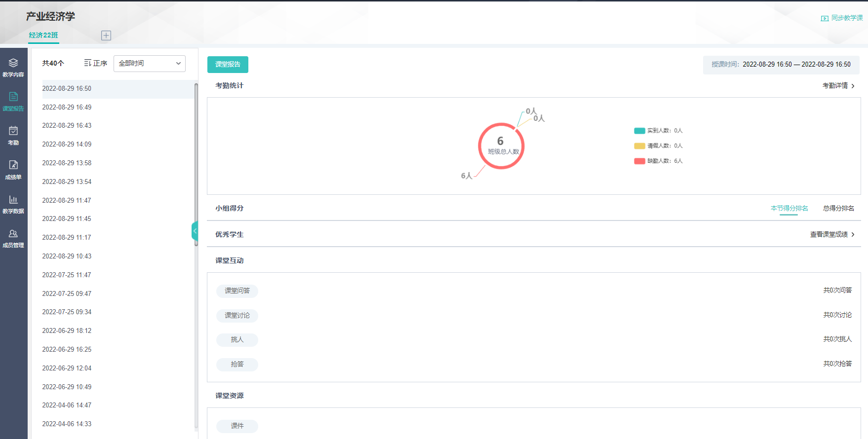Switch to the 总得分排名 tab
868x439 pixels.
pyautogui.click(x=838, y=208)
